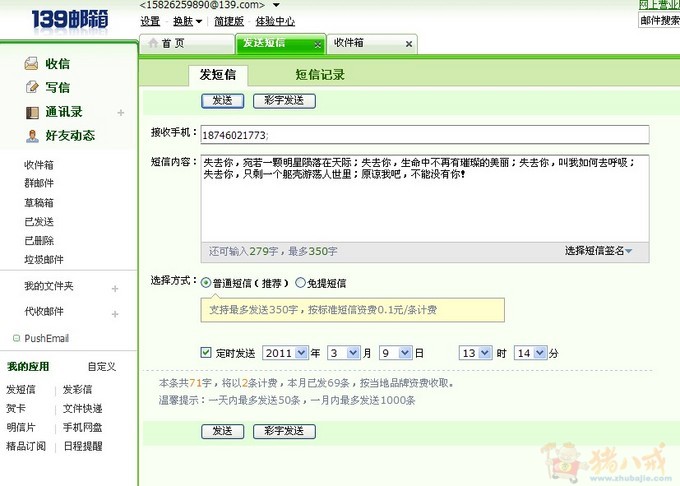Screen dimensions: 680x486
Task: Click the plus icon beside 我的文件夹
Action: point(115,288)
